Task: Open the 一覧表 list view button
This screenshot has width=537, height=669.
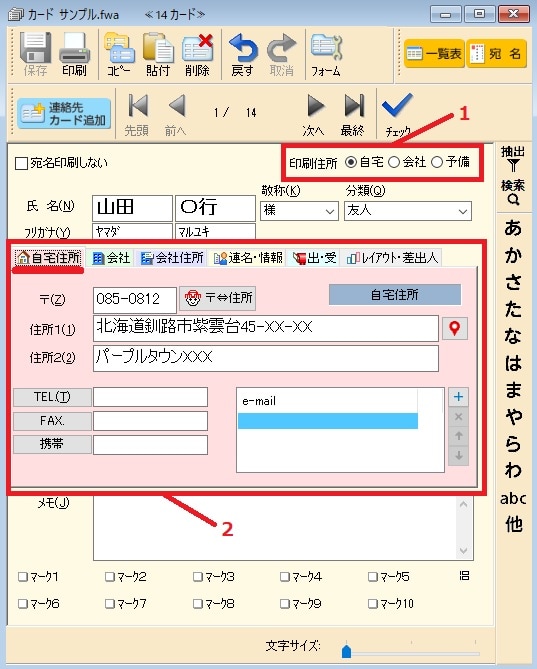Action: (x=434, y=54)
